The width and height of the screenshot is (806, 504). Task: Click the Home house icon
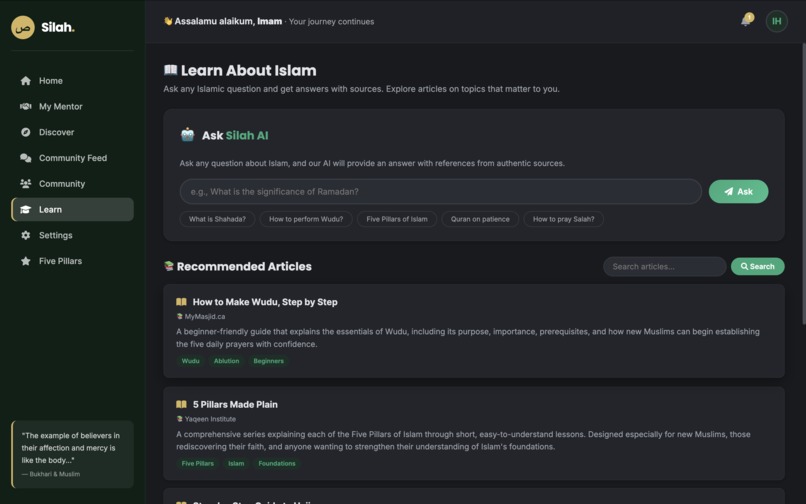[x=25, y=81]
